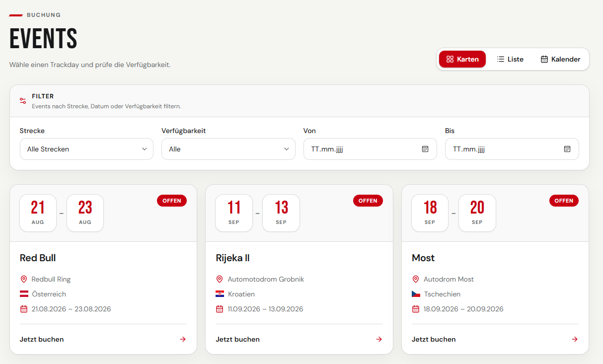603x364 pixels.
Task: Click the Von date input field
Action: point(370,149)
